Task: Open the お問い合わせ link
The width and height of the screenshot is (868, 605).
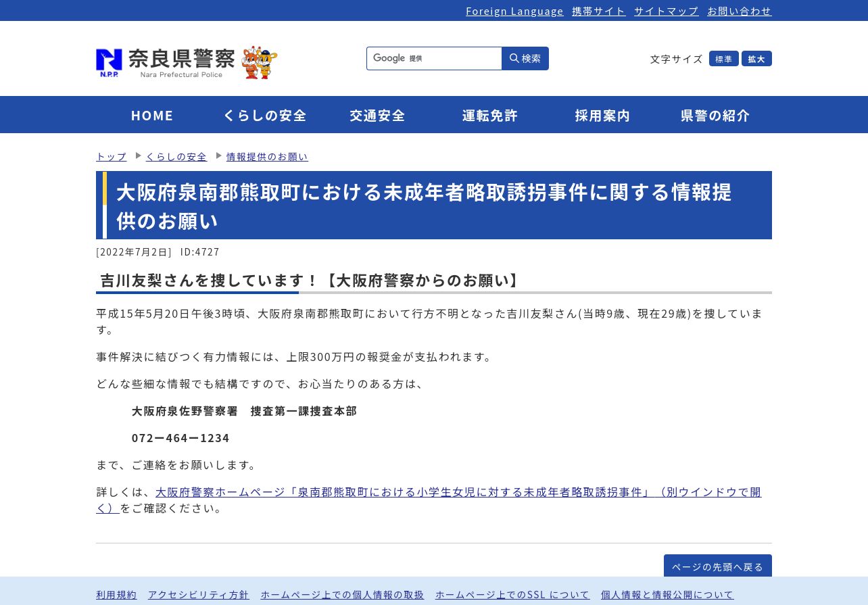Action: point(740,11)
